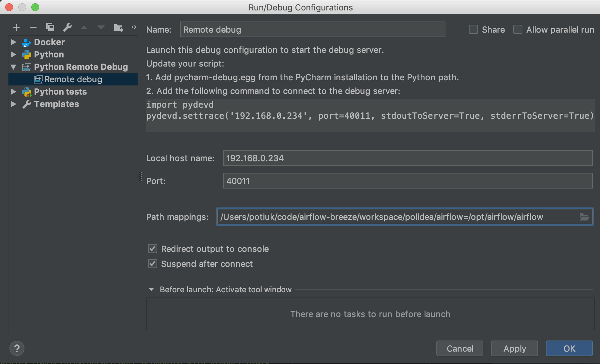Viewport: 600px width, 364px height.
Task: Expand the Python tree node
Action: coord(14,54)
